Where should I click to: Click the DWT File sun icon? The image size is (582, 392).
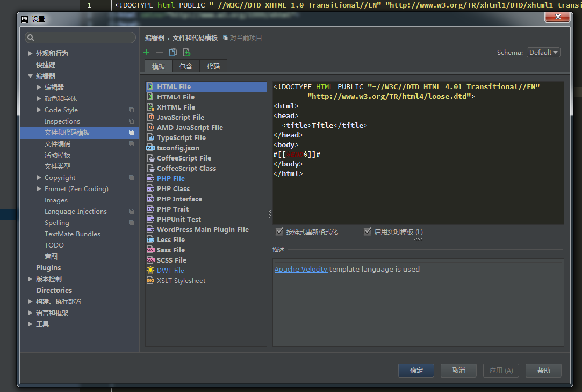150,270
